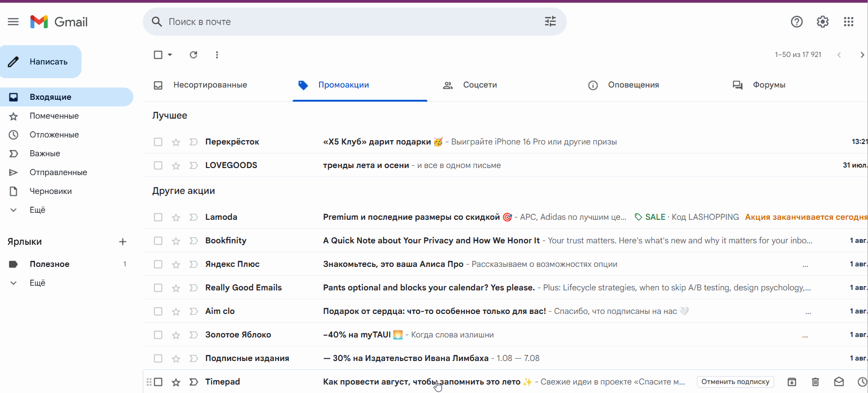868x393 pixels.
Task: Open the Яндекс Плюс Алиса Про email
Action: (x=505, y=264)
